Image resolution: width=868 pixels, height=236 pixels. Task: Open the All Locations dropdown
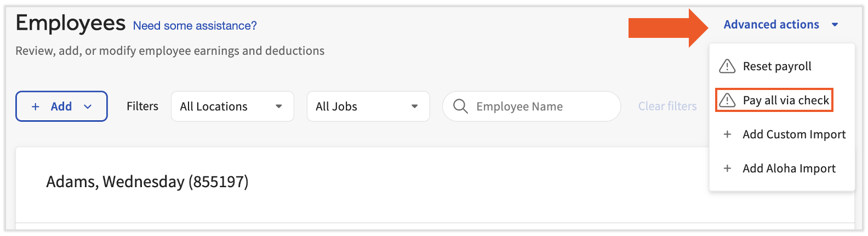232,106
